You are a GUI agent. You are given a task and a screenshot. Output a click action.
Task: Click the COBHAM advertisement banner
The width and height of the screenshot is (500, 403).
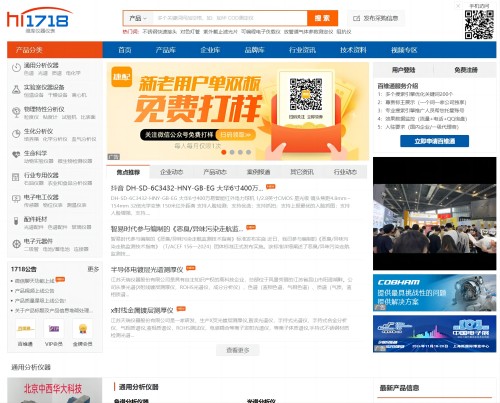pyautogui.click(x=434, y=293)
